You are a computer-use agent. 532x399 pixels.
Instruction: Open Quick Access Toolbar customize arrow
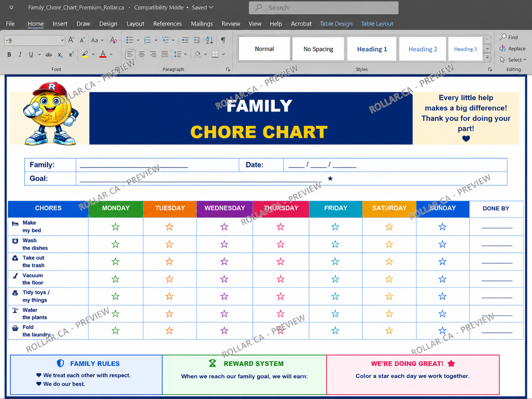tap(11, 7)
